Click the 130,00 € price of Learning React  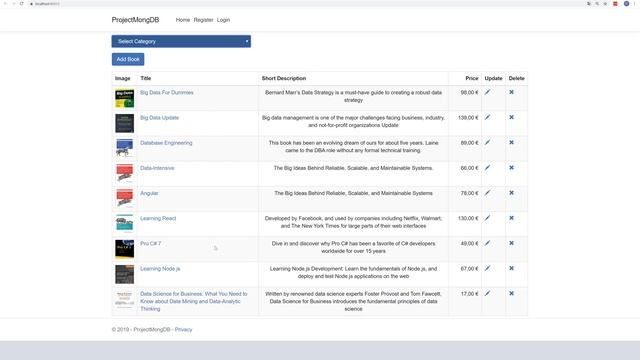pyautogui.click(x=468, y=218)
